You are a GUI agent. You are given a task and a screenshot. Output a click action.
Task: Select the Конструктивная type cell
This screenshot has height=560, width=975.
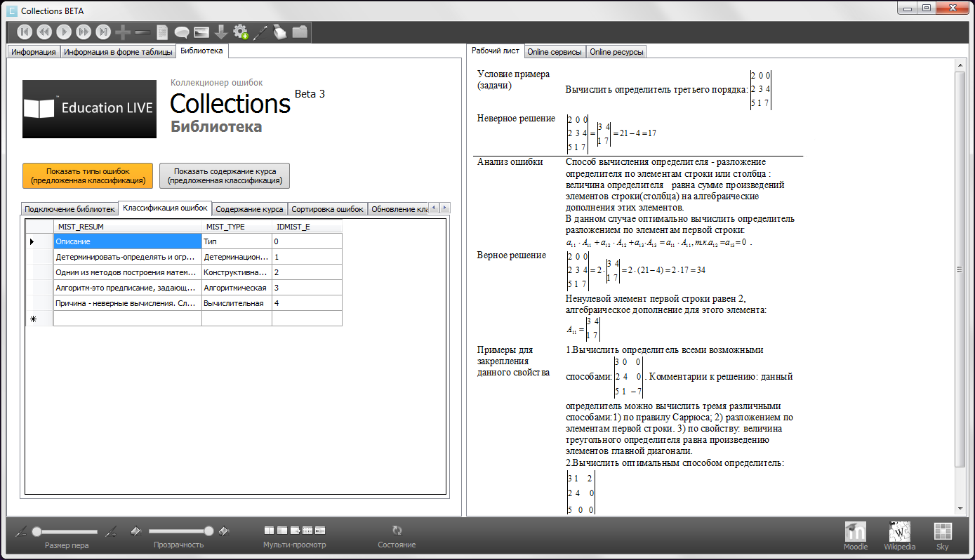tap(237, 272)
